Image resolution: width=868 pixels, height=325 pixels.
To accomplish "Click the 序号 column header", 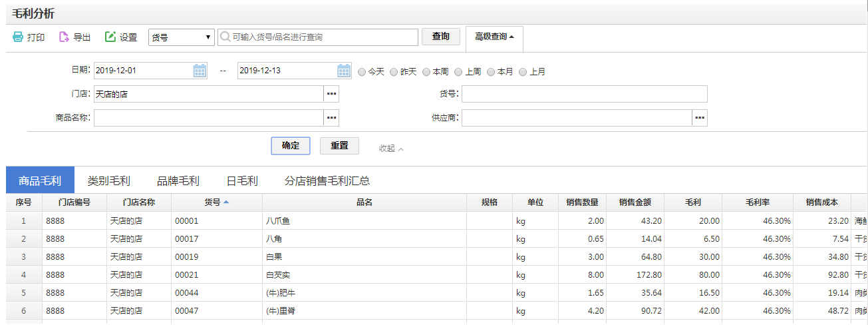I will point(24,202).
